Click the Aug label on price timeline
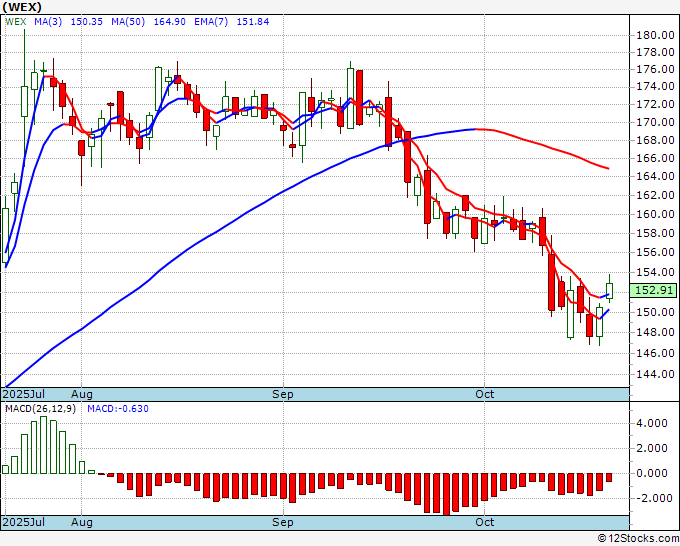 click(x=82, y=394)
